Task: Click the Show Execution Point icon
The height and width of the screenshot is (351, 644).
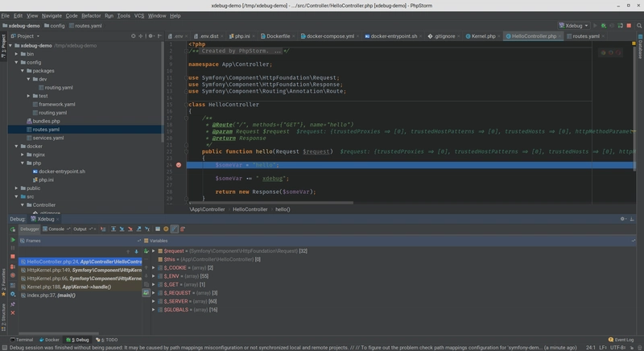Action: [x=103, y=229]
